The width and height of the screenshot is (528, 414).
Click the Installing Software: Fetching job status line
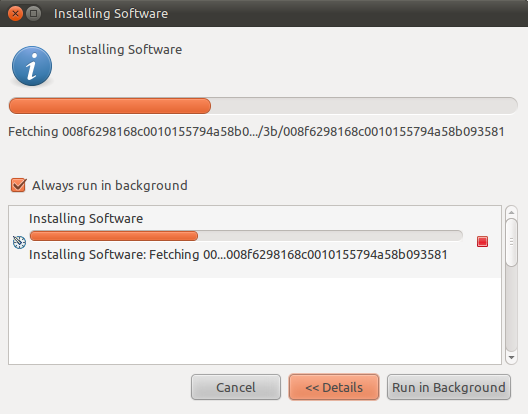238,255
